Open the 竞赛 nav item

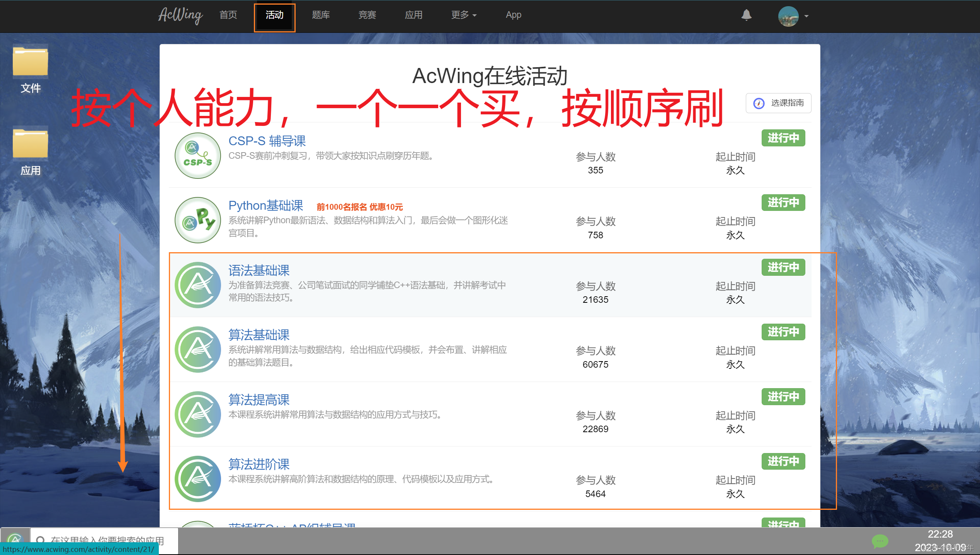[367, 15]
